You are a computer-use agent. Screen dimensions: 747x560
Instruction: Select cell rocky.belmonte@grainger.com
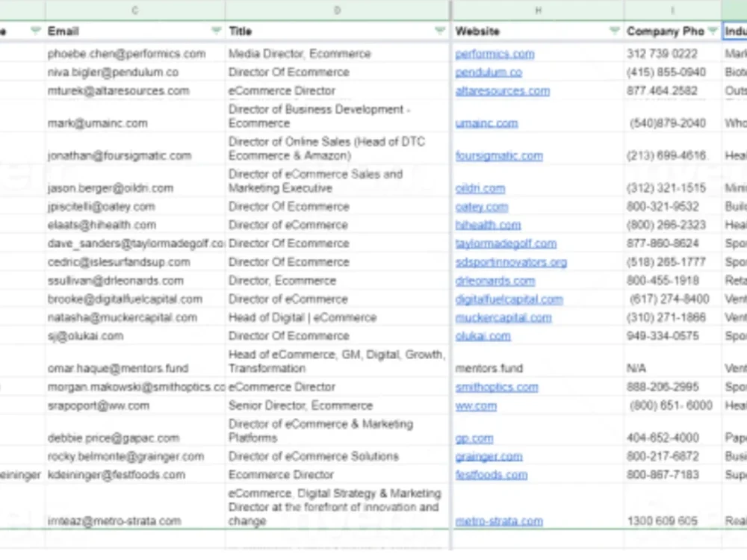135,457
